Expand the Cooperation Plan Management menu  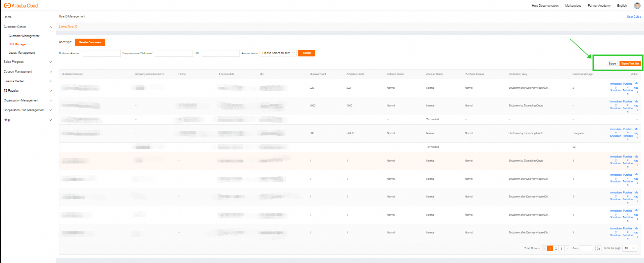[x=51, y=110]
